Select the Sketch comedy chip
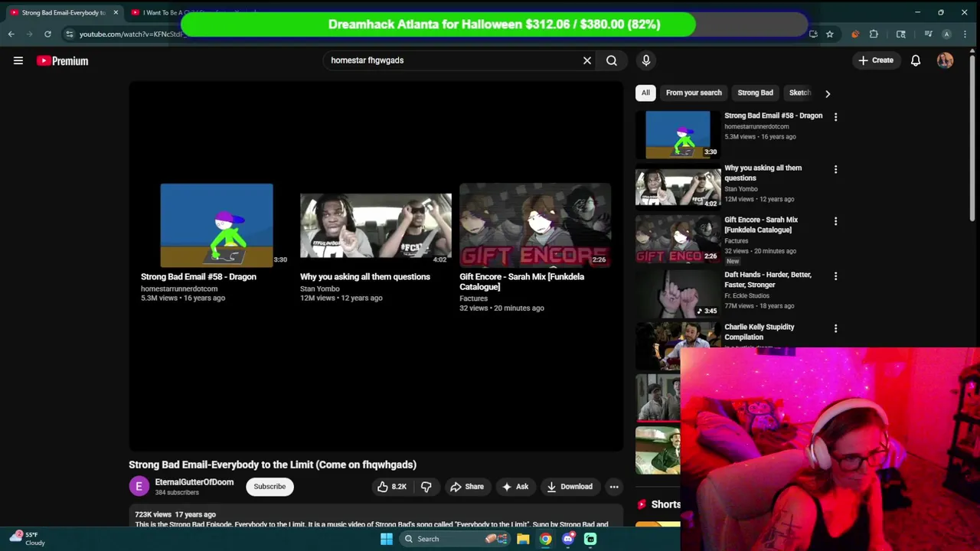The image size is (980, 551). [x=799, y=93]
